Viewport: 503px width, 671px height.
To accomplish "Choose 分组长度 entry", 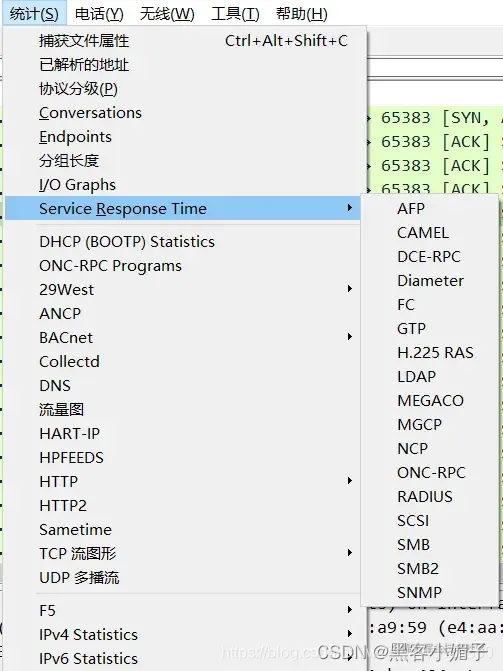I will [x=183, y=160].
